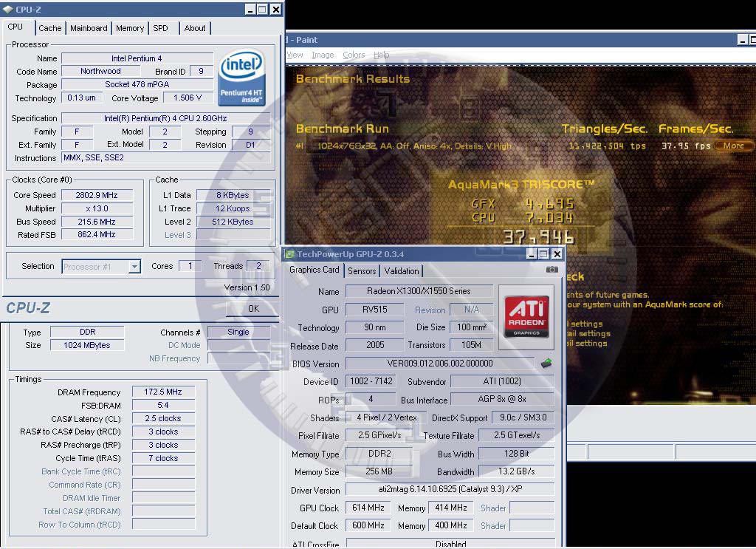Open the Image menu in Paint

323,55
